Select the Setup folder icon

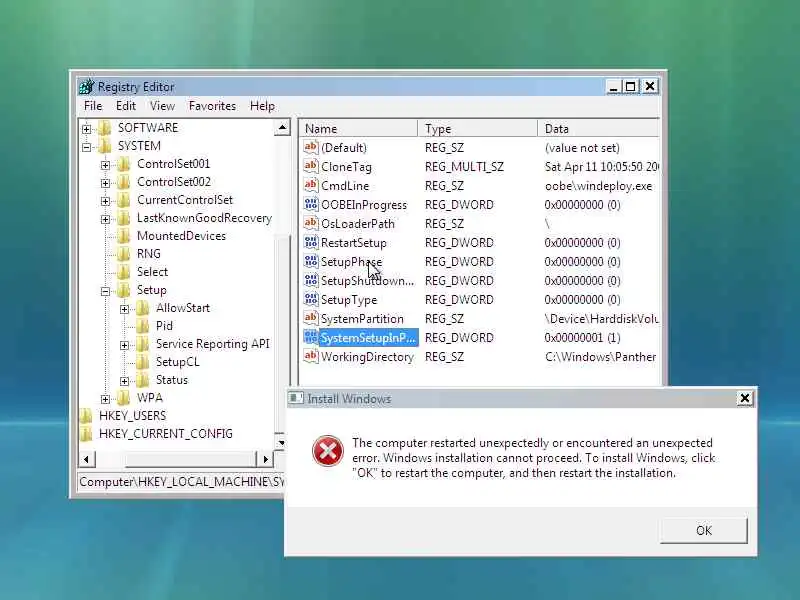tap(123, 290)
